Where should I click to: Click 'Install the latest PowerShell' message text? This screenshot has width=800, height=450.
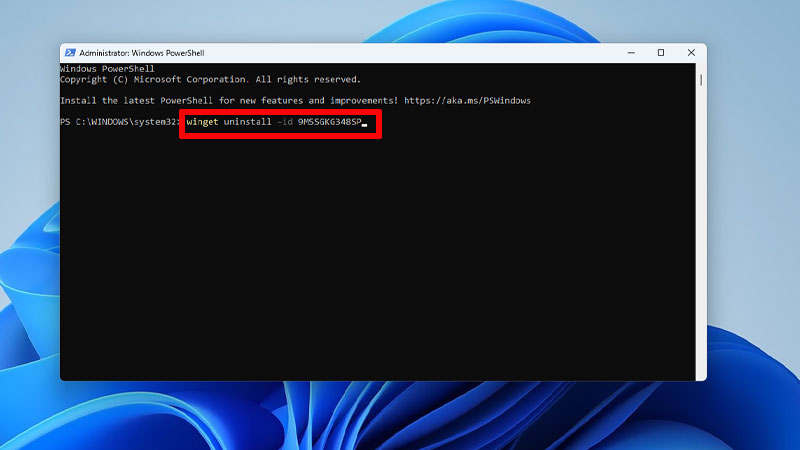(229, 101)
